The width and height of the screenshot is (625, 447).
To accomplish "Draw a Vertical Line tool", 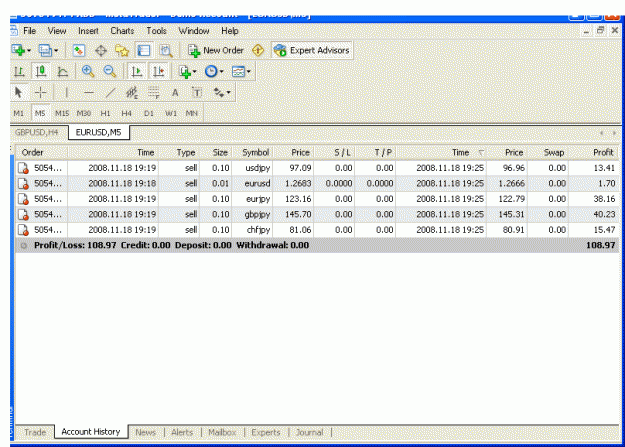I will (66, 93).
